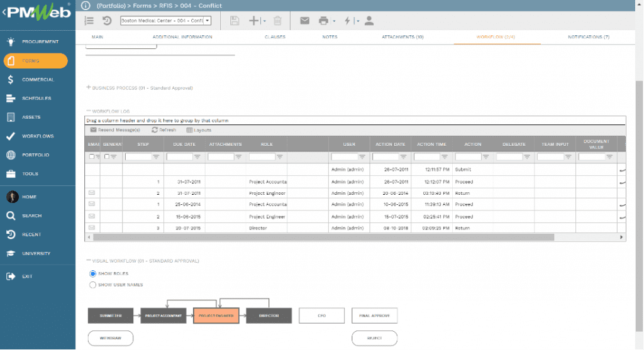This screenshot has height=350, width=644.
Task: Click the Layouts button
Action: point(199,130)
